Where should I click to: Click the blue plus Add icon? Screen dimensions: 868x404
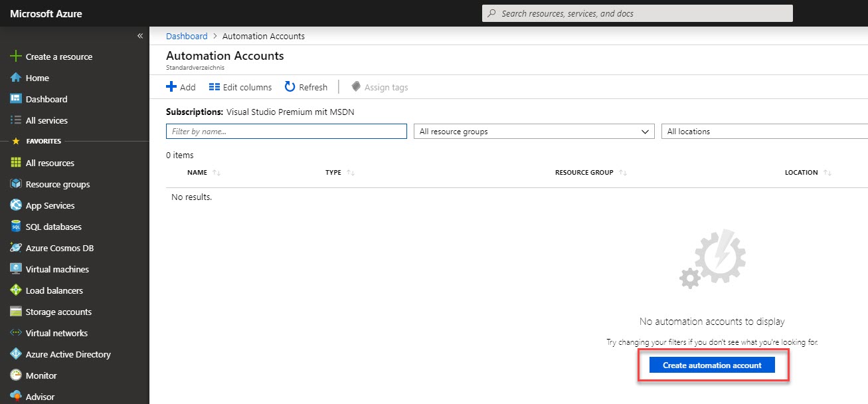(x=171, y=86)
